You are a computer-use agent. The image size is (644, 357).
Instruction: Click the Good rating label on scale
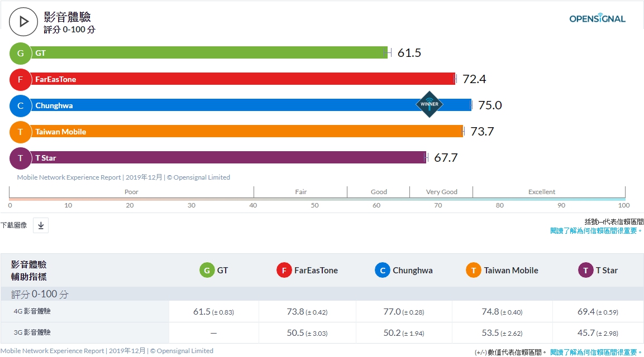click(x=379, y=192)
